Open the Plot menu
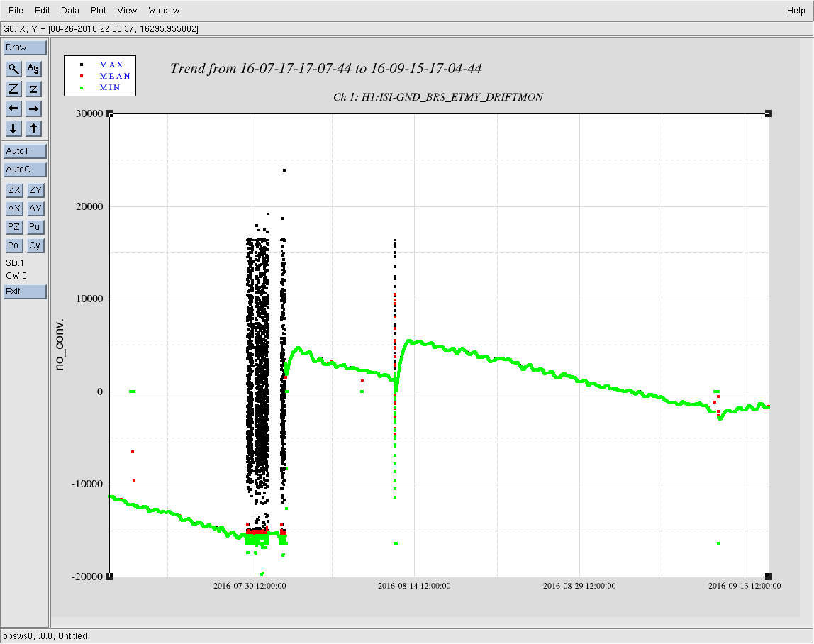Screen dimensions: 814x644 click(98, 11)
